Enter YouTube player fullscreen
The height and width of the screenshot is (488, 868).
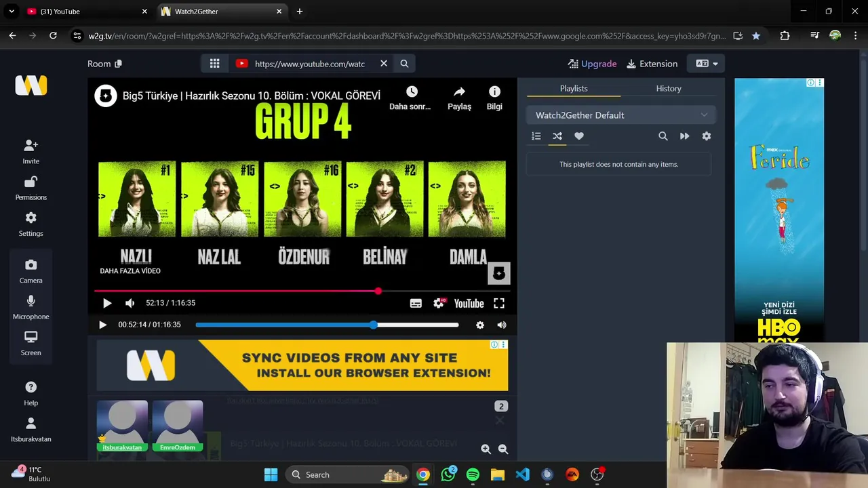499,304
